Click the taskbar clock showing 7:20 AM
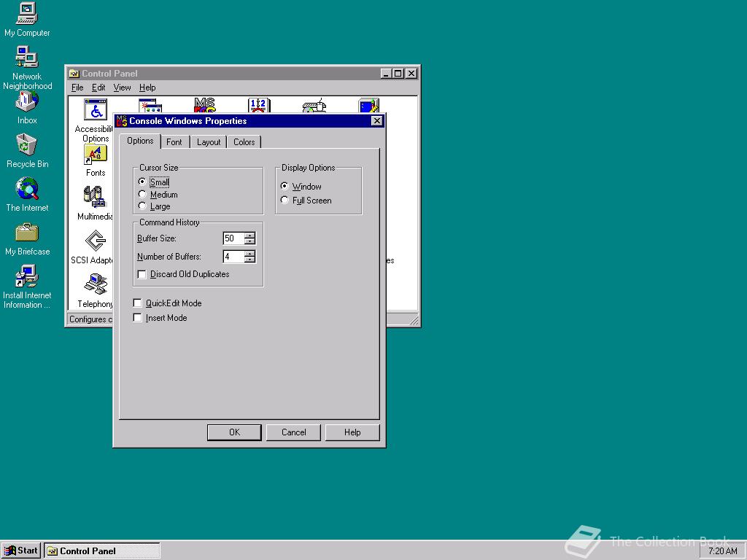 (723, 551)
